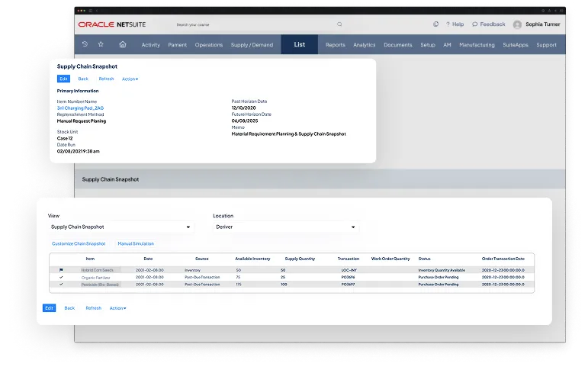The height and width of the screenshot is (370, 588).
Task: Click the Source column header
Action: tap(202, 259)
